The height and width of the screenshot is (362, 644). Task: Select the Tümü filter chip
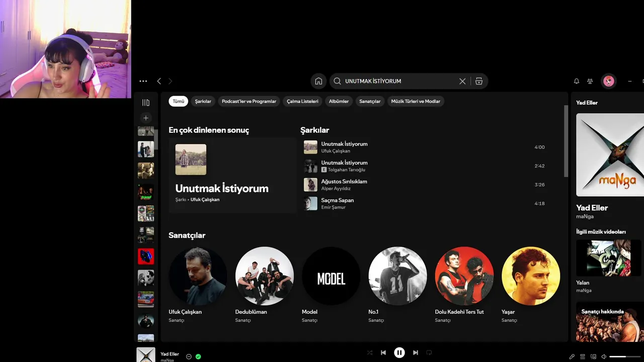[179, 101]
